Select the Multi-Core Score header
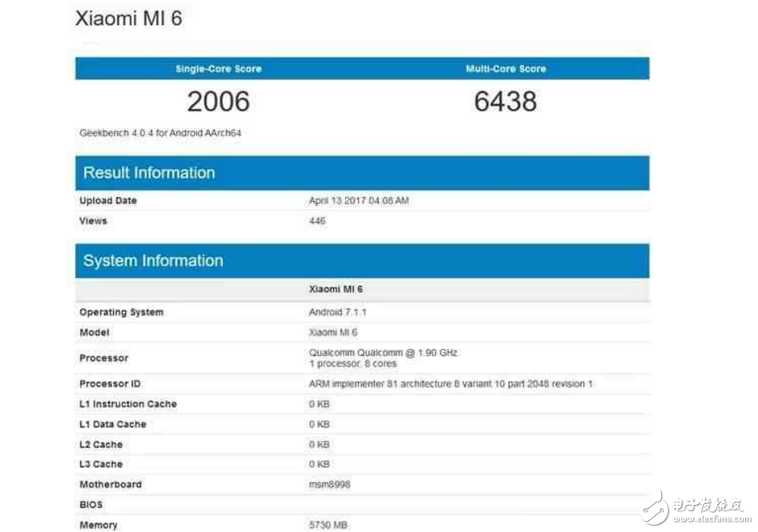Viewport: 758px width, 532px height. pyautogui.click(x=506, y=69)
